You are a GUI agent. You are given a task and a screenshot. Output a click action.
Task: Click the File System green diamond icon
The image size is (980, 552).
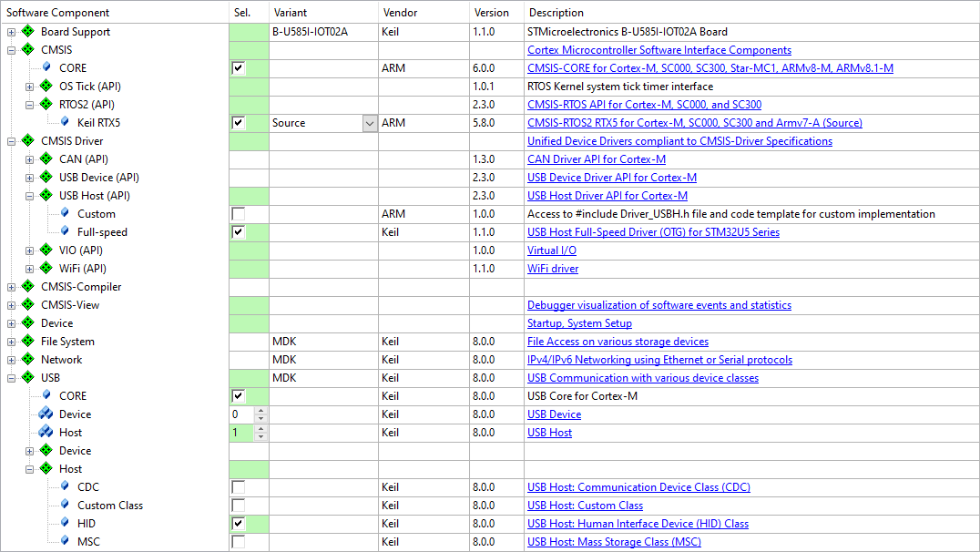[x=27, y=342]
